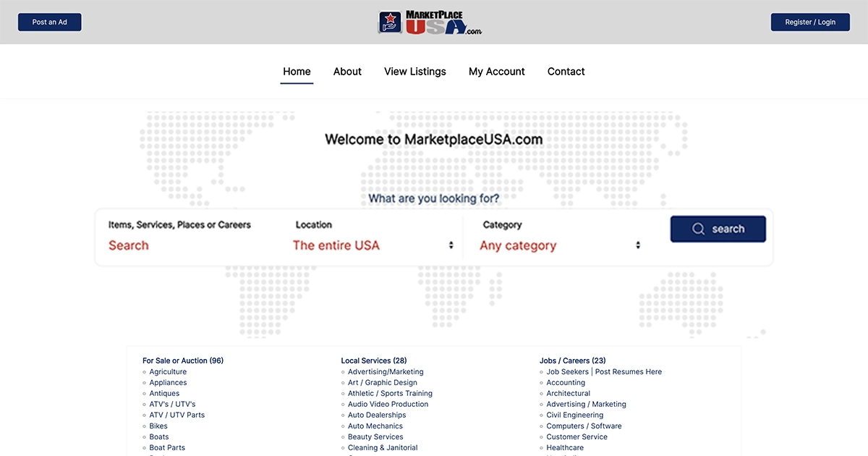Open Advertising / Marketing under Jobs
Screen dimensions: 868x456
(587, 405)
